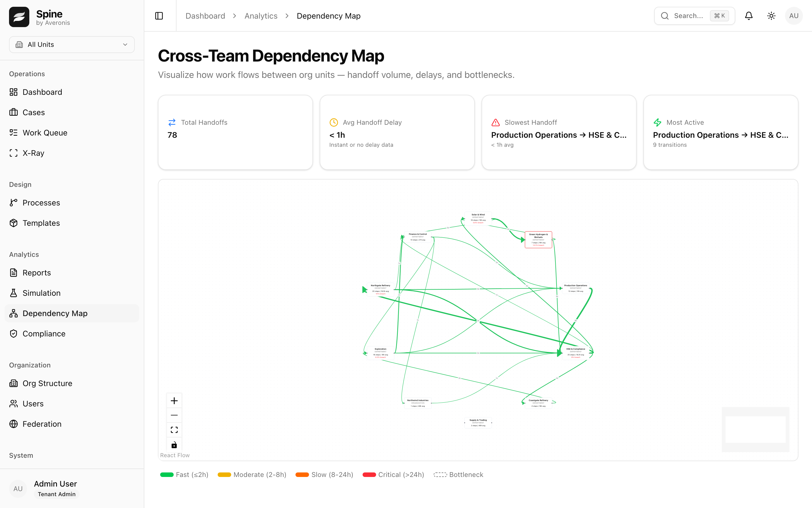The width and height of the screenshot is (812, 508).
Task: Open Compliance in sidebar
Action: coord(72,334)
